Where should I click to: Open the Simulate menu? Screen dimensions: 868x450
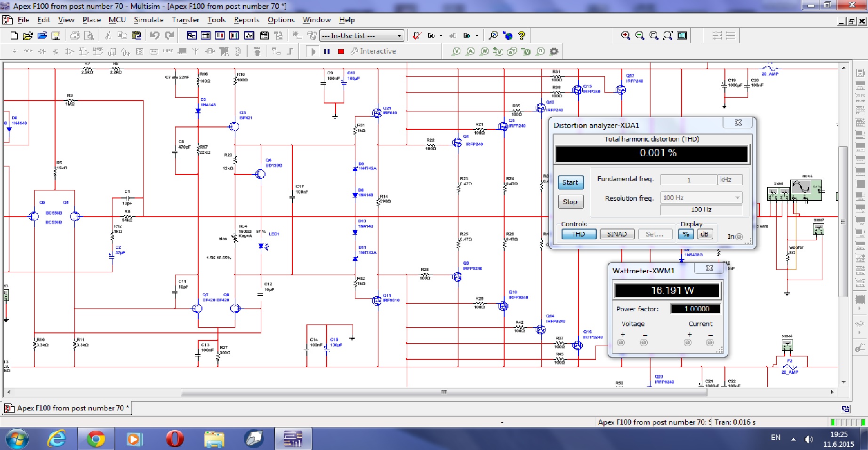(149, 20)
